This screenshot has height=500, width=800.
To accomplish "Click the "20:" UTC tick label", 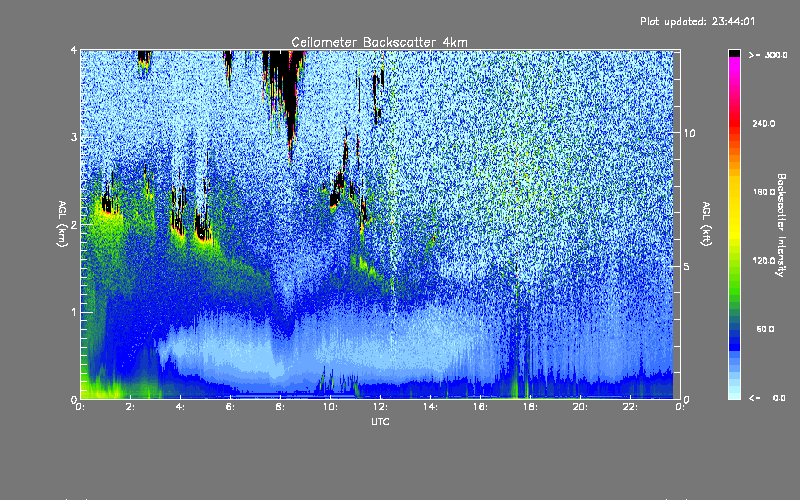I will point(581,407).
